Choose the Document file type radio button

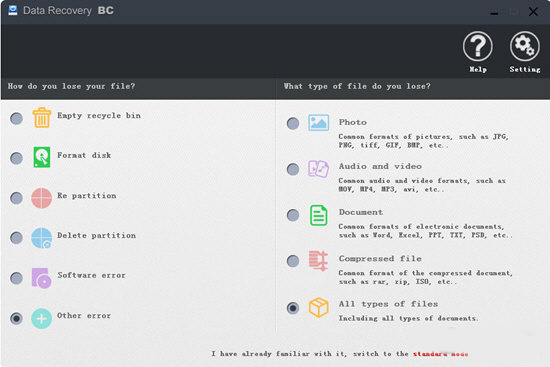[x=293, y=215]
